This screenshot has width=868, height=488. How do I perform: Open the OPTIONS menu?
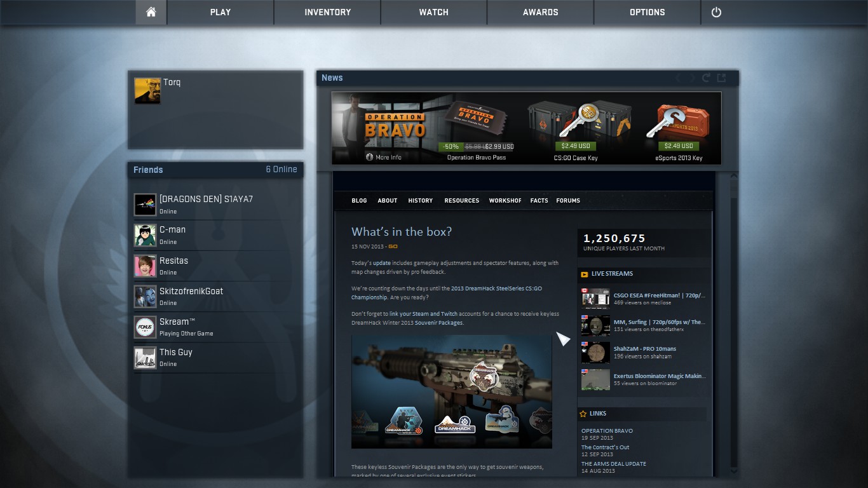648,12
